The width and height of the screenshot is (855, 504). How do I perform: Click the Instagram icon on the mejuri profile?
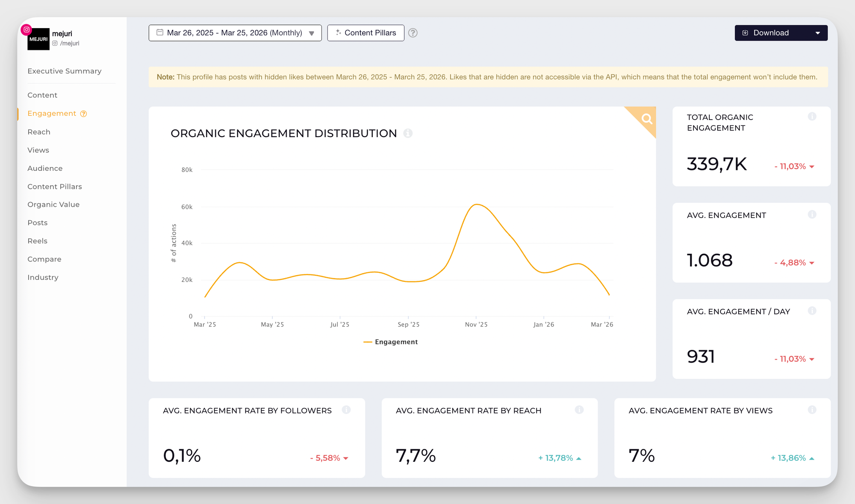tap(27, 30)
